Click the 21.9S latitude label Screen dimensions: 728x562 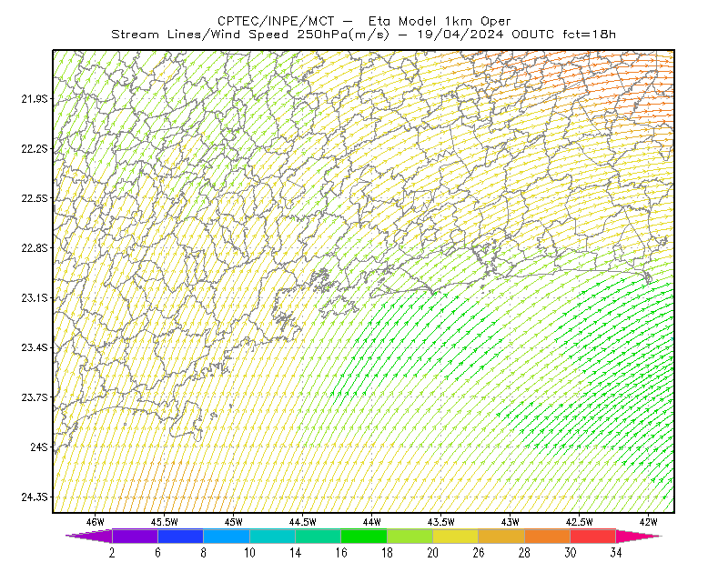(35, 98)
